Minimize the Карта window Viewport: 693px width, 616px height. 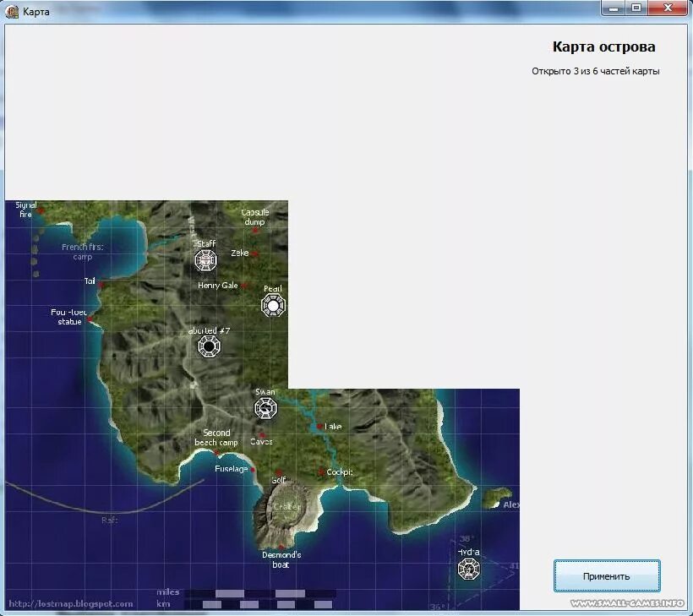coord(614,8)
